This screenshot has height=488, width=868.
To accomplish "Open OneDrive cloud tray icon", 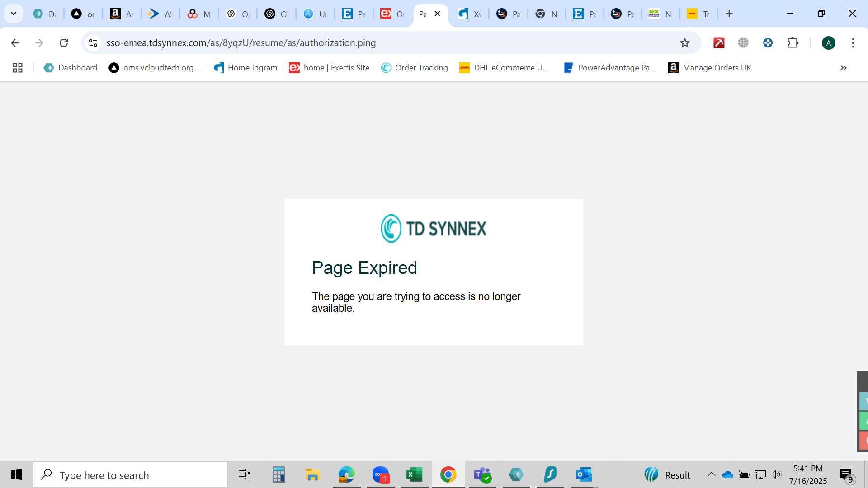I will [728, 474].
